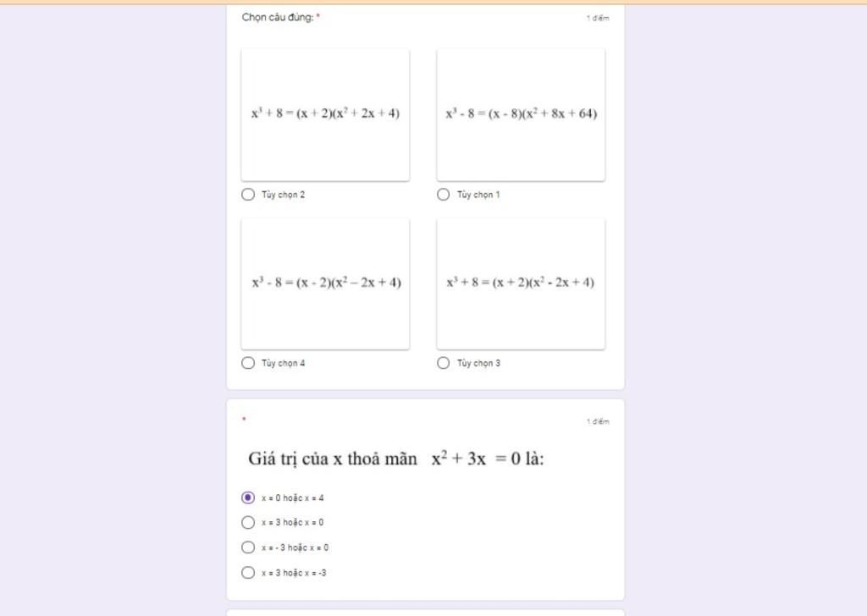Click the 'Giá trị của x thoả mãn' equation image

[396, 459]
